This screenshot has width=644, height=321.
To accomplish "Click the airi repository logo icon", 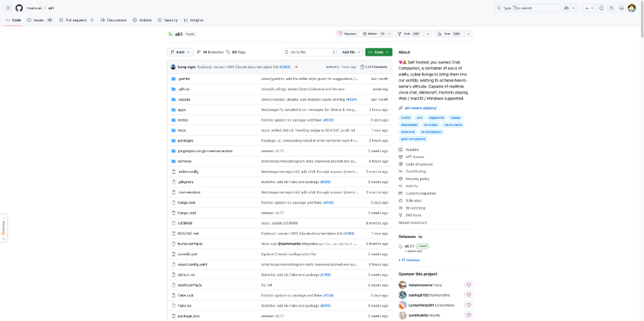I will [170, 34].
